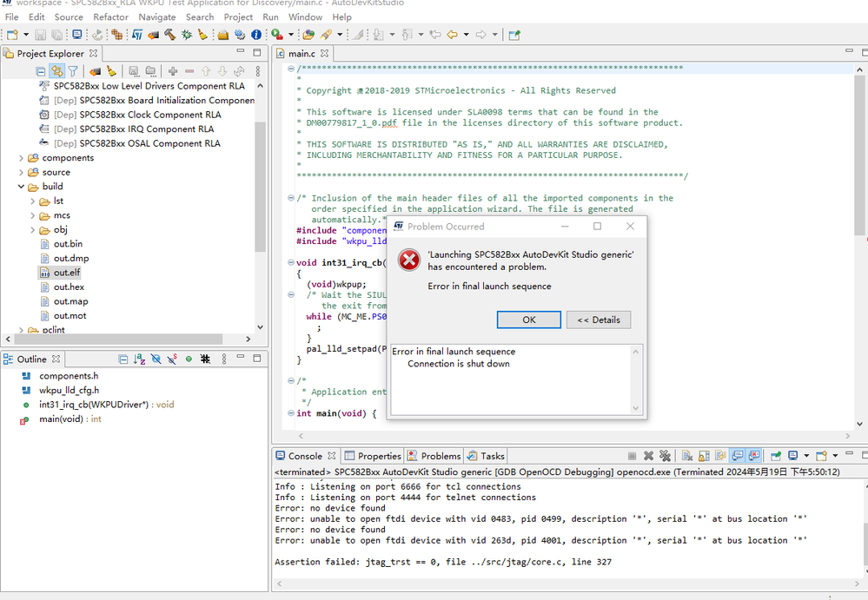Click the blue info icon in toolbar
The height and width of the screenshot is (600, 868).
coord(256,35)
